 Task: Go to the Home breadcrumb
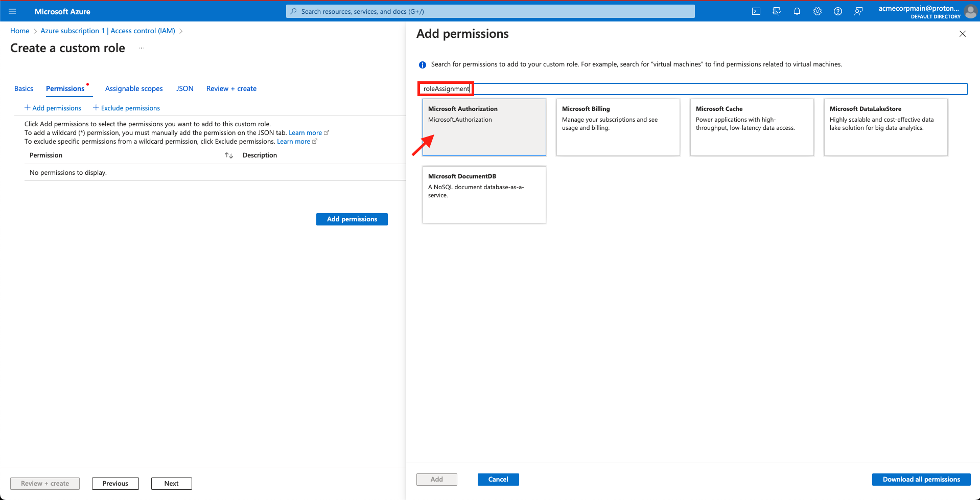pos(19,31)
